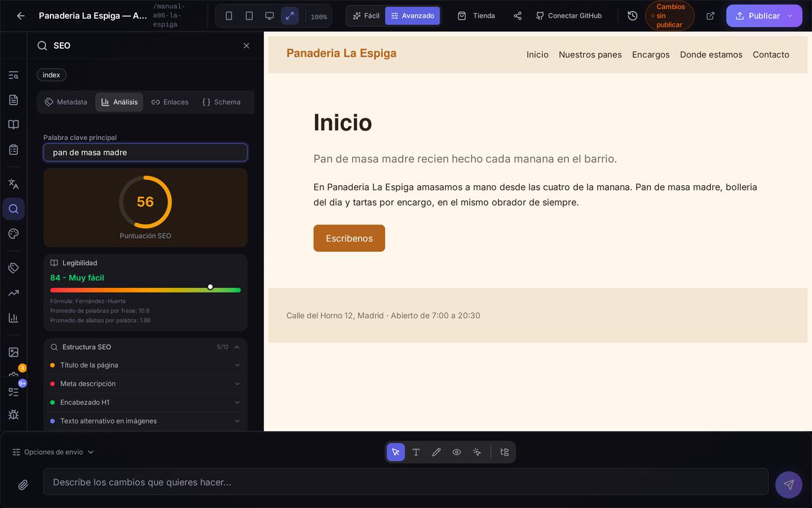The height and width of the screenshot is (508, 812).
Task: Select the magic click tool
Action: [x=477, y=452]
